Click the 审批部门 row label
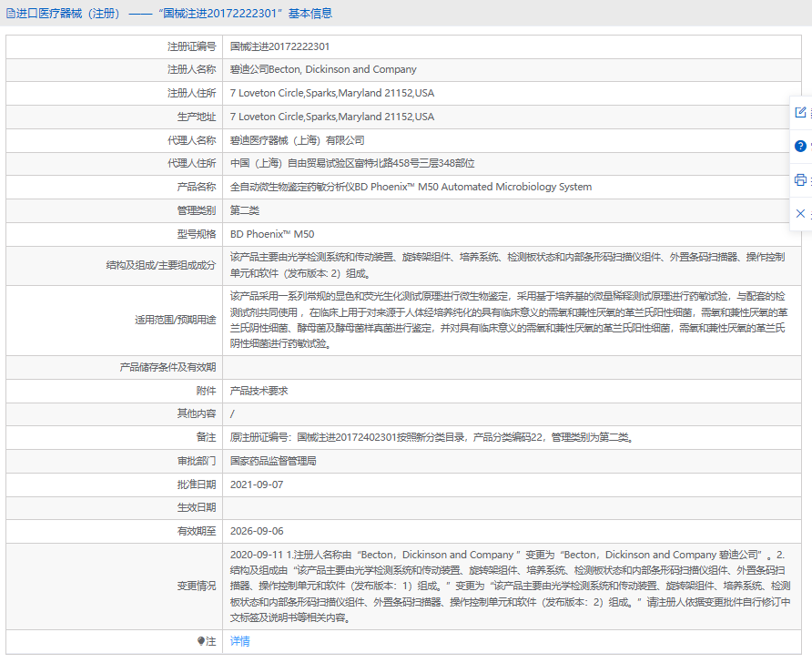Viewport: 812px width, 663px height. click(x=197, y=461)
